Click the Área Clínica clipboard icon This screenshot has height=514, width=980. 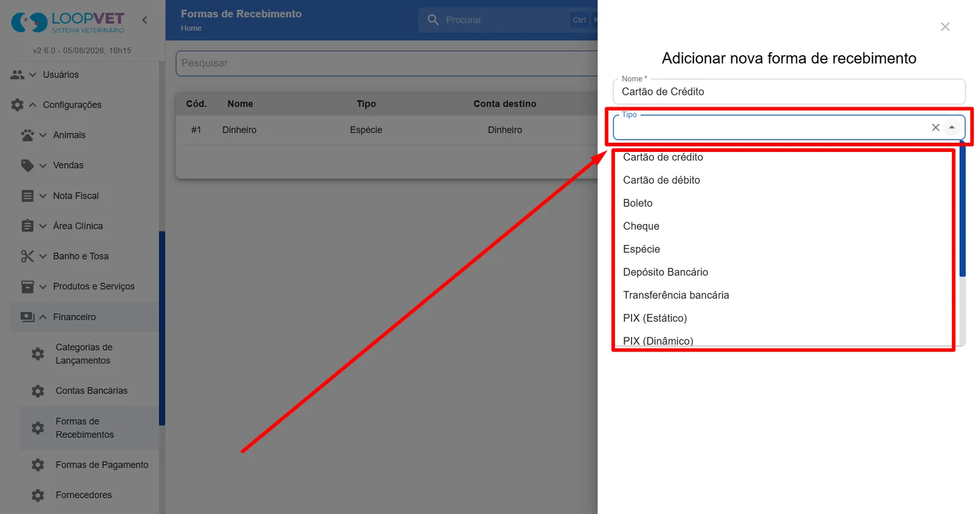point(28,226)
